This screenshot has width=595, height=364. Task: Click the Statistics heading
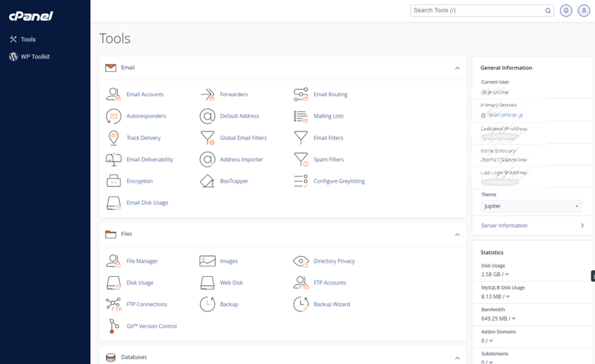coord(492,253)
